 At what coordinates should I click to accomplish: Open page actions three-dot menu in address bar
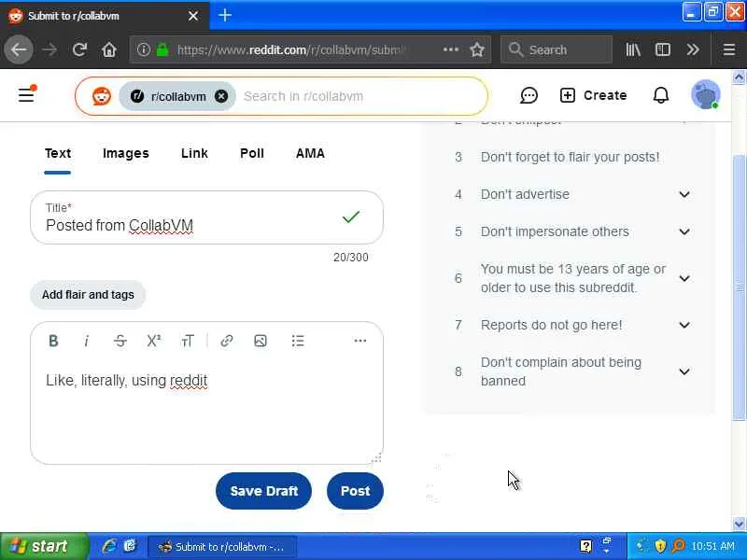coord(451,49)
